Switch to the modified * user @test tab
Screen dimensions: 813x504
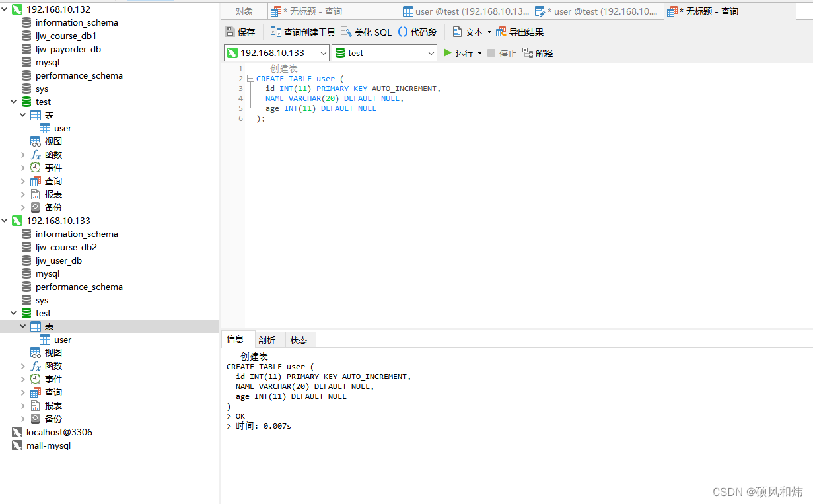tap(598, 11)
